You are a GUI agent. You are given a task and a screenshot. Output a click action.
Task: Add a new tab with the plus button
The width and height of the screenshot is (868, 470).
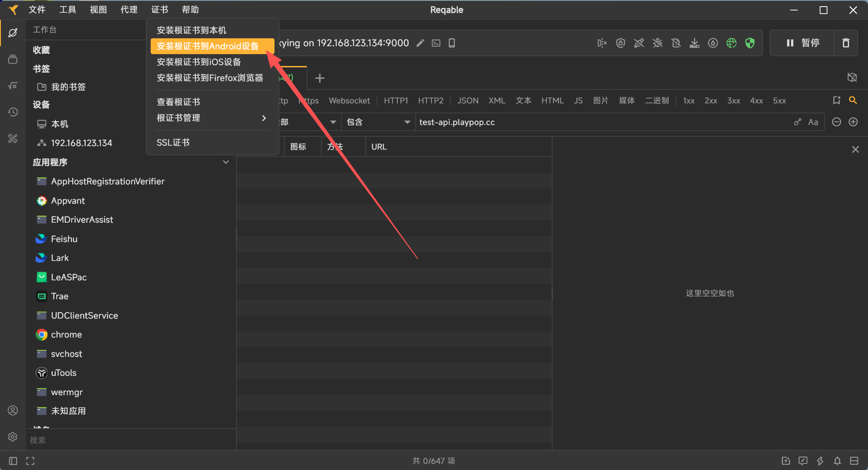click(320, 78)
